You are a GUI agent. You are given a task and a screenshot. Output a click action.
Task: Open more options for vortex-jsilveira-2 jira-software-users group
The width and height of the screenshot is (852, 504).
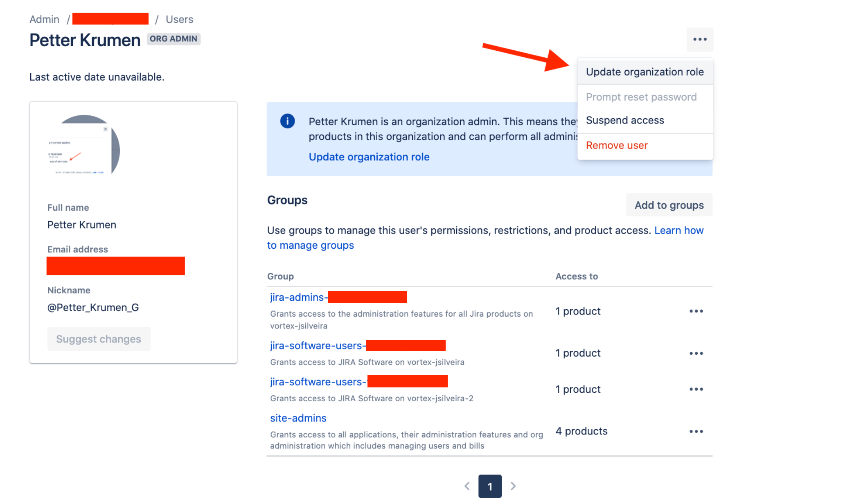(696, 389)
